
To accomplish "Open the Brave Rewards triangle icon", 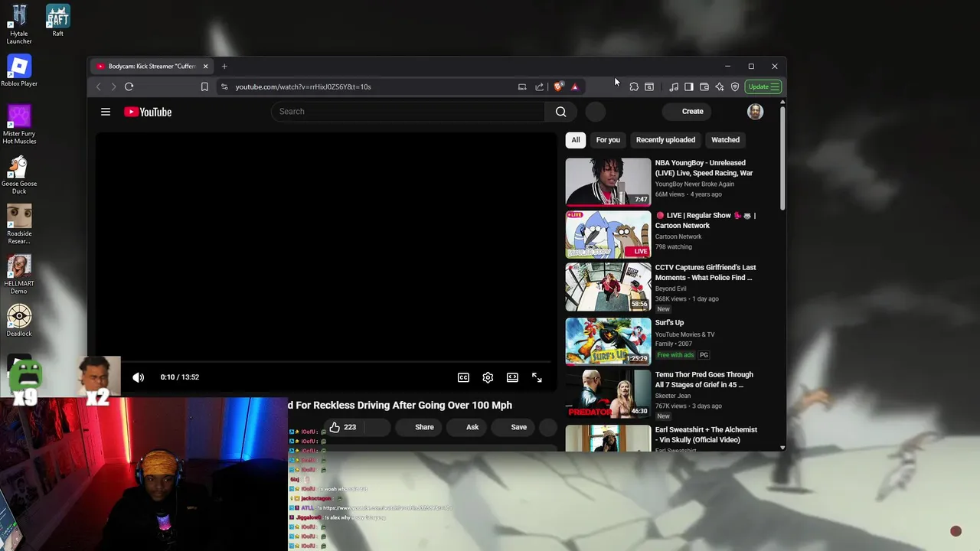I will (x=575, y=86).
